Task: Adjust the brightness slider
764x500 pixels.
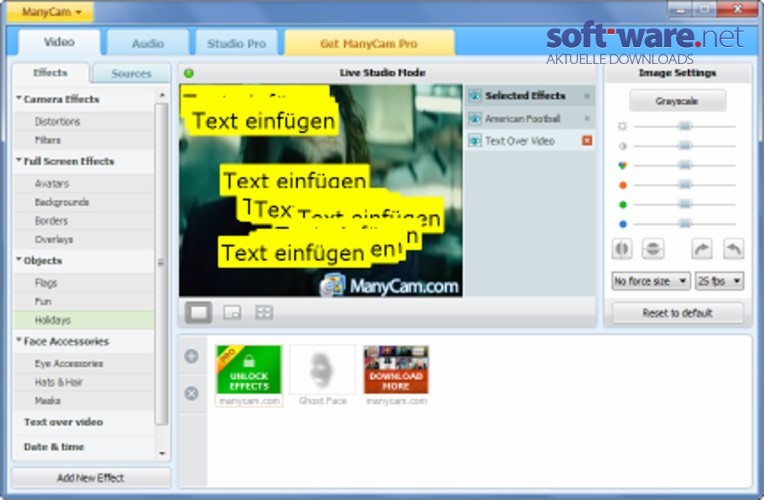Action: point(685,126)
